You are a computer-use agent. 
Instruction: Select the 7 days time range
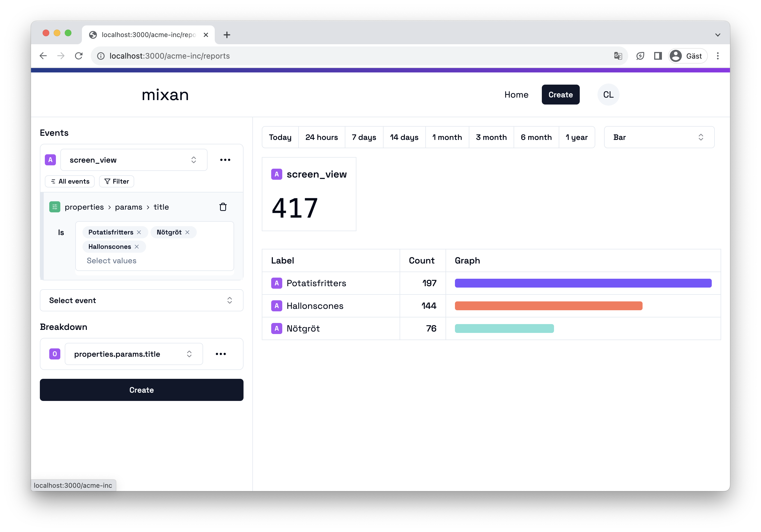[x=364, y=137]
